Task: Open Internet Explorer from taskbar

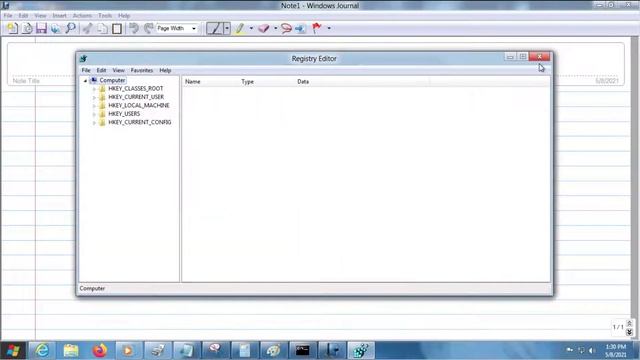Action: (x=42, y=351)
